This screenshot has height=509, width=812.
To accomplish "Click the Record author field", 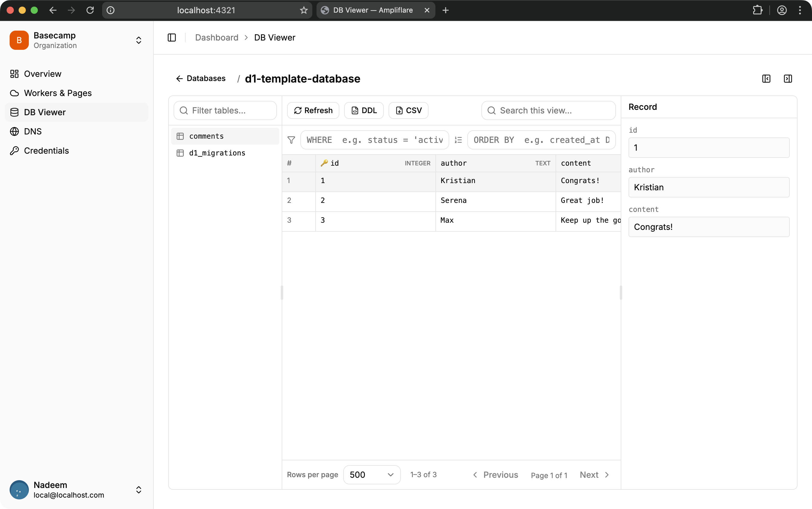I will [709, 187].
